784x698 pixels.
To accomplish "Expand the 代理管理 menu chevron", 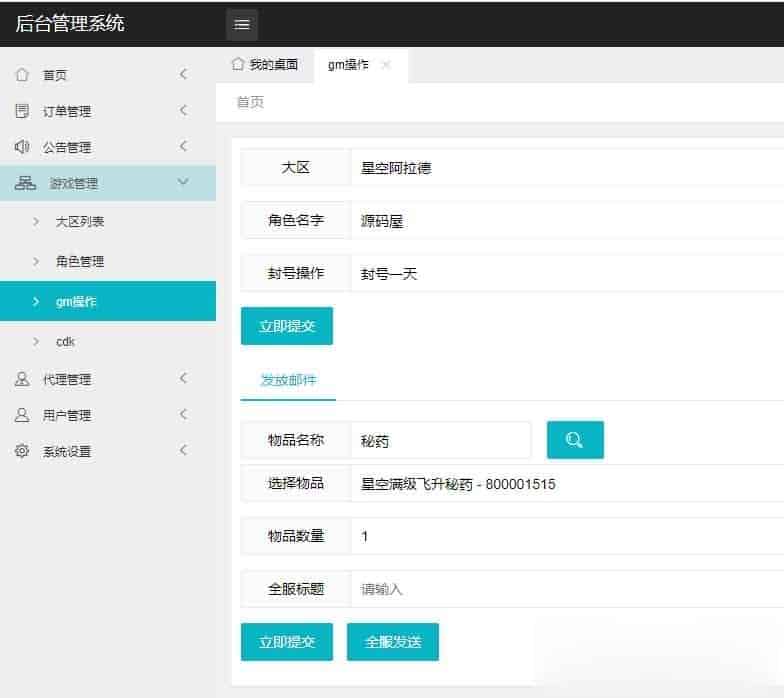I will [x=184, y=378].
